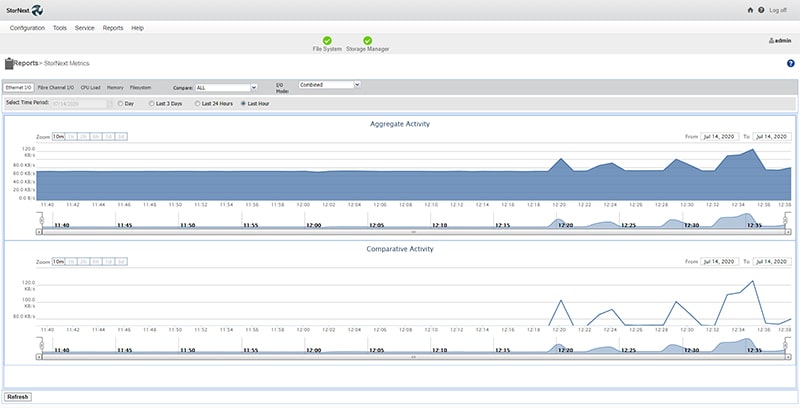Select the Day time period radio
Screen dimensions: 800x408
[x=119, y=103]
